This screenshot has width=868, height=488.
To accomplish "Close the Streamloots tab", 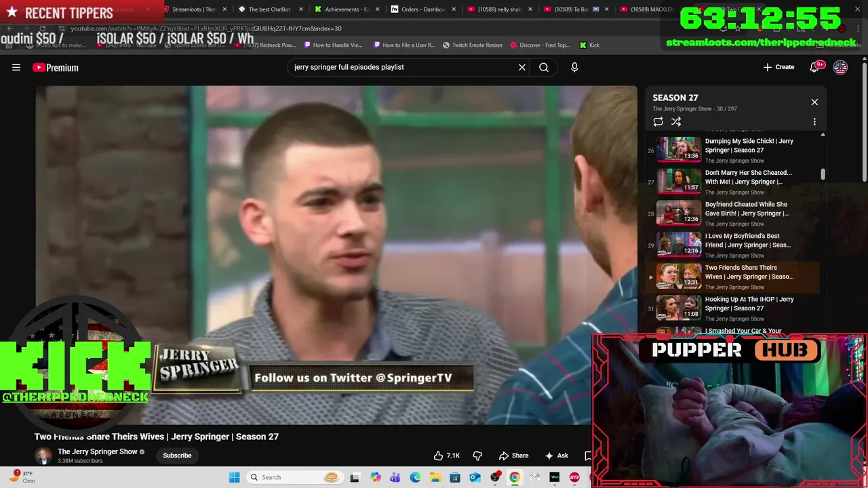I will click(x=224, y=9).
